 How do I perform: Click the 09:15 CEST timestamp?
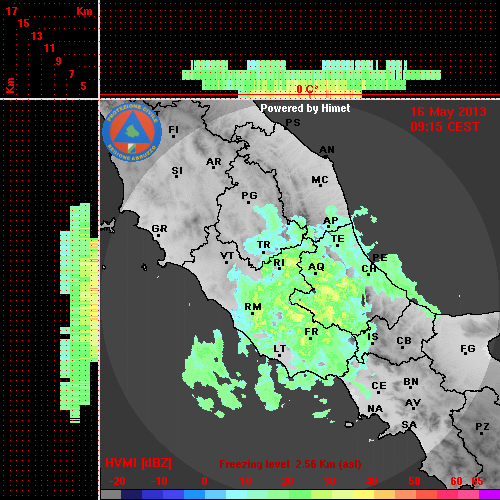tap(445, 127)
